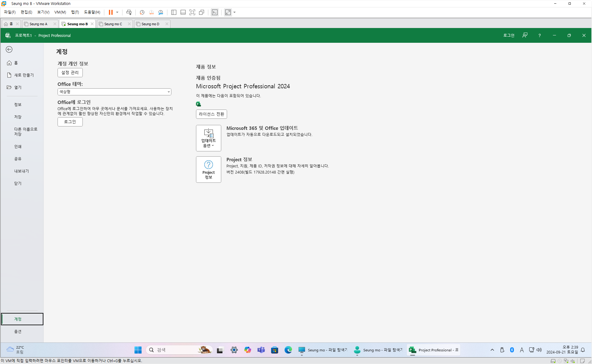Expand the stretch guest dropdown arrow
The width and height of the screenshot is (592, 364).
pos(234,12)
